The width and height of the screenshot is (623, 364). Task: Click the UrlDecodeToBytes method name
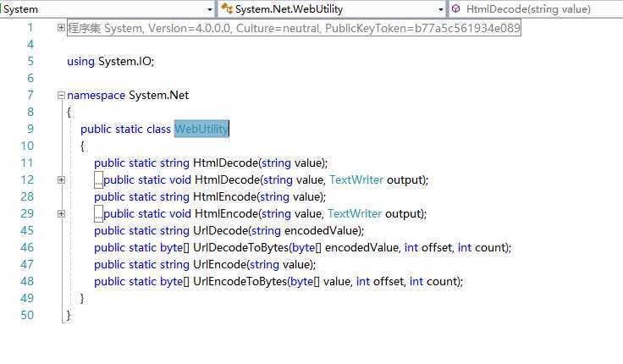click(240, 247)
